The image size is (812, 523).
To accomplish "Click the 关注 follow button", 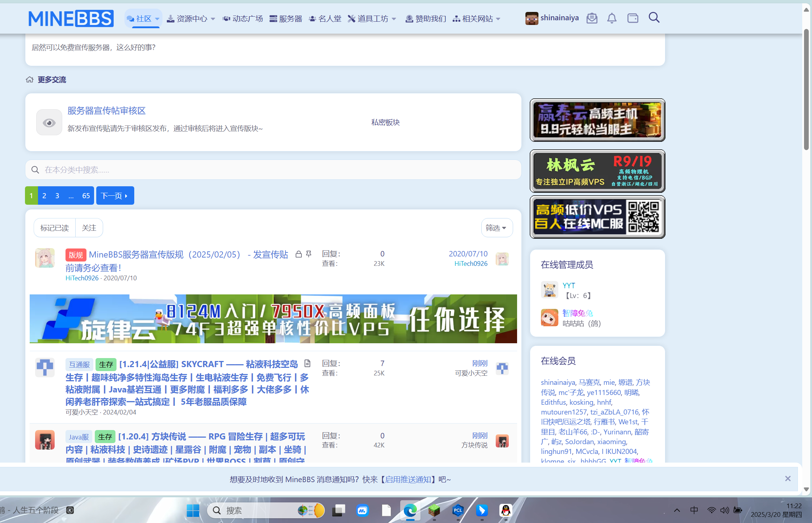I will point(89,228).
